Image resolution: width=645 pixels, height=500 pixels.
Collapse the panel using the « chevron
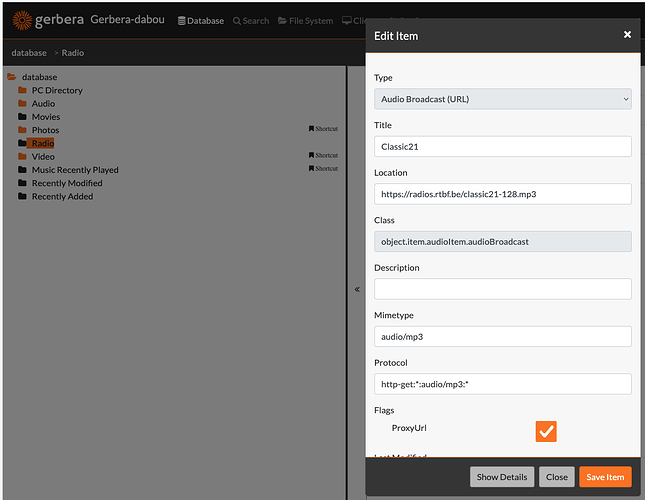click(357, 289)
